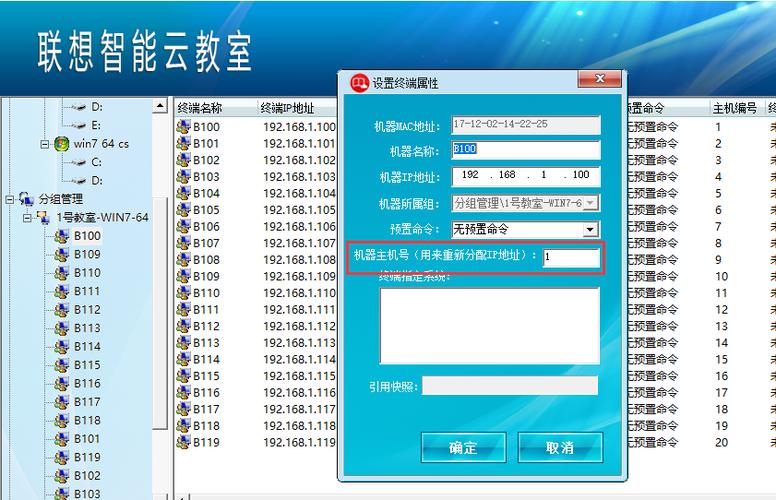This screenshot has width=776, height=500.
Task: Click the B119 row icon in terminal list
Action: [x=184, y=442]
